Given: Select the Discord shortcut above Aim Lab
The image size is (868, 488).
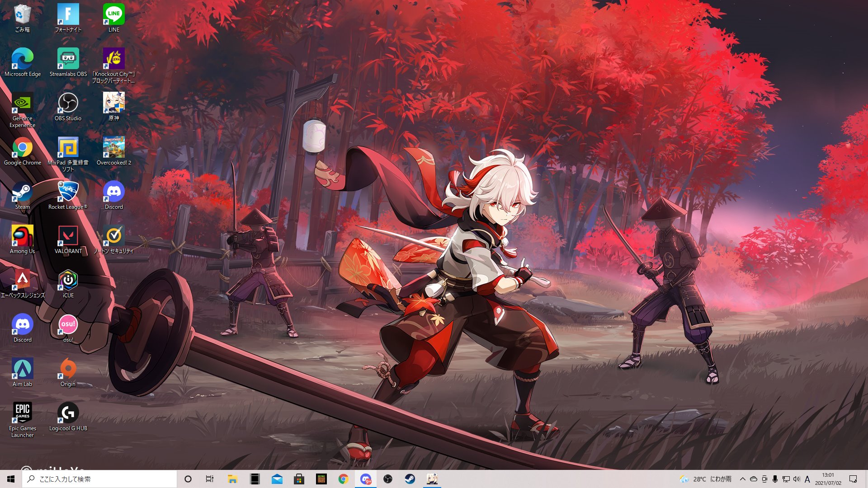Looking at the screenshot, I should [22, 328].
